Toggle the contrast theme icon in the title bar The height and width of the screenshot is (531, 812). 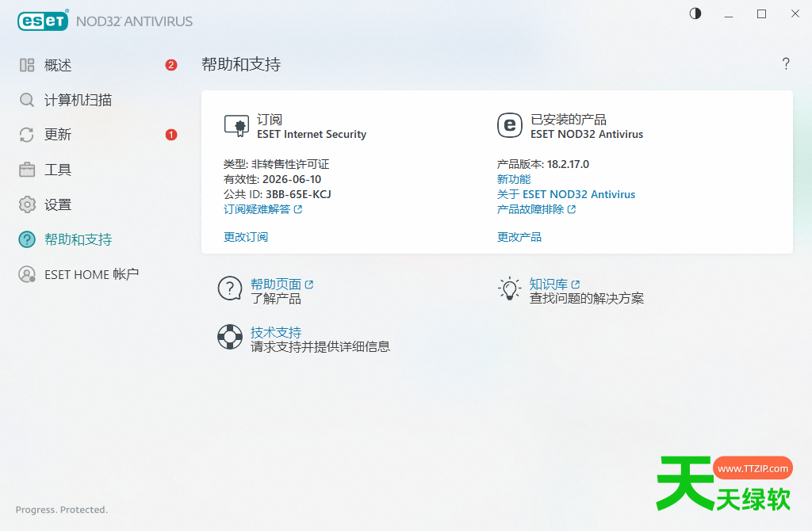click(695, 13)
